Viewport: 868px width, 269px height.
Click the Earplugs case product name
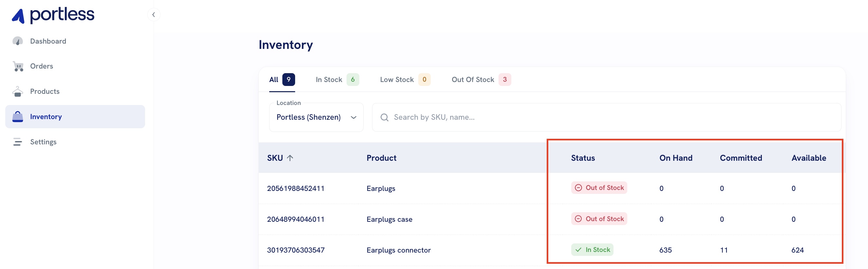389,219
